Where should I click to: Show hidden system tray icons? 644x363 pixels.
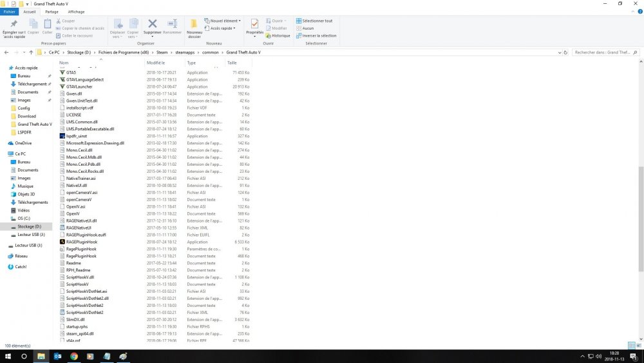[x=582, y=357]
